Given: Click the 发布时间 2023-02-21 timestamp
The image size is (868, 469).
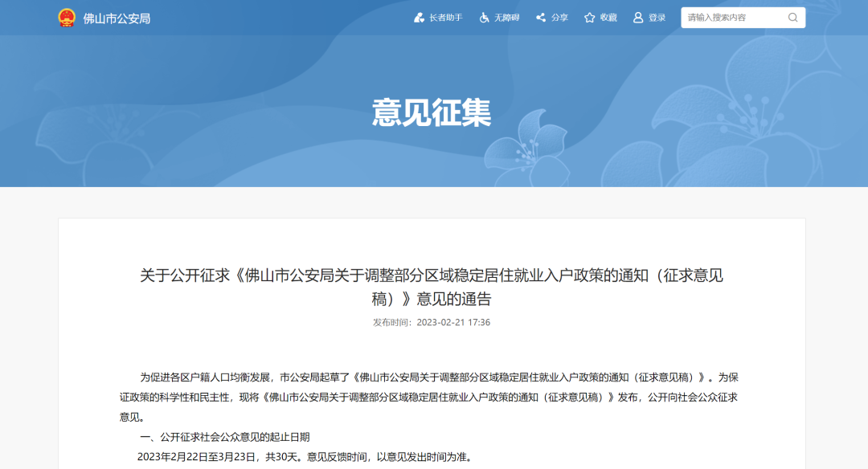Looking at the screenshot, I should point(432,322).
